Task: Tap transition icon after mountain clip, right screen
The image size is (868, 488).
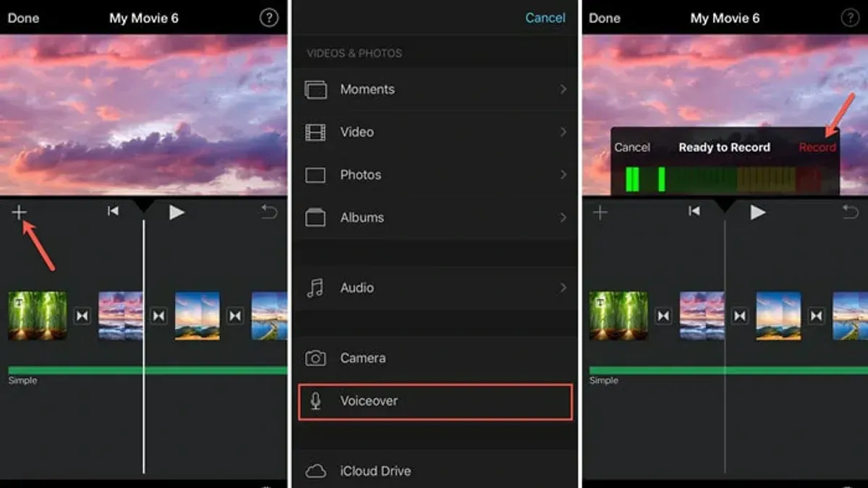Action: [817, 316]
